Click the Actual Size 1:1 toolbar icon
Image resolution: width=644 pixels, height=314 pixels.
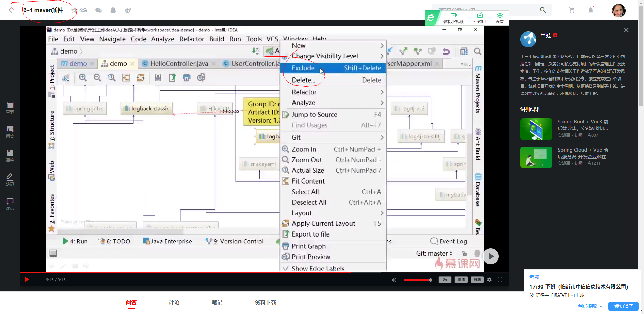coord(112,77)
